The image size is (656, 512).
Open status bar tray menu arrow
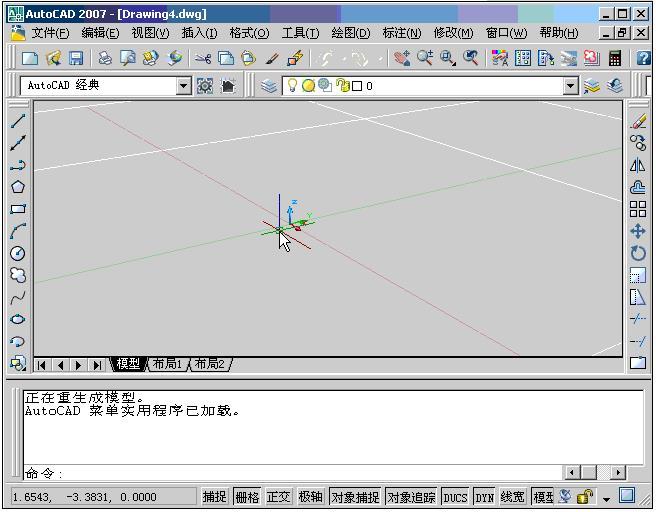pos(607,498)
